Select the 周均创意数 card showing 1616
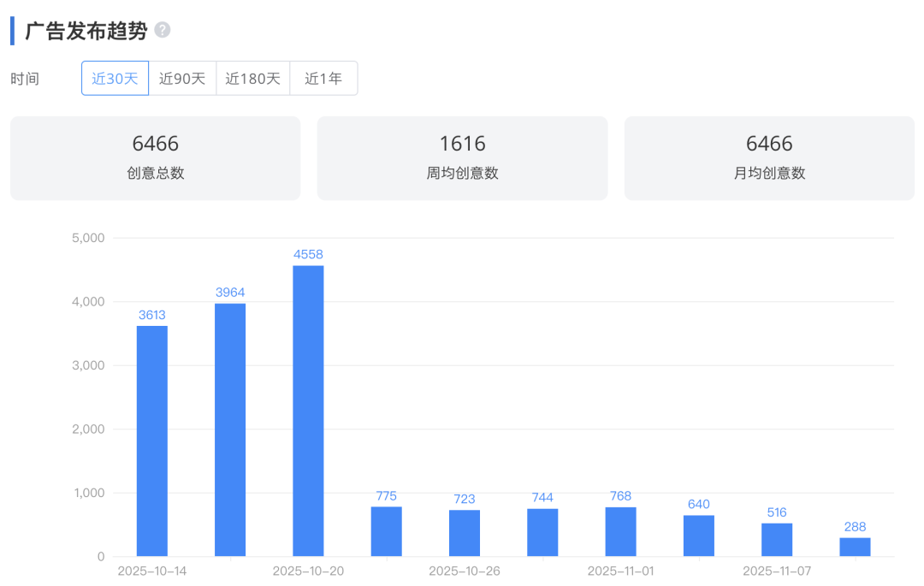 [462, 157]
